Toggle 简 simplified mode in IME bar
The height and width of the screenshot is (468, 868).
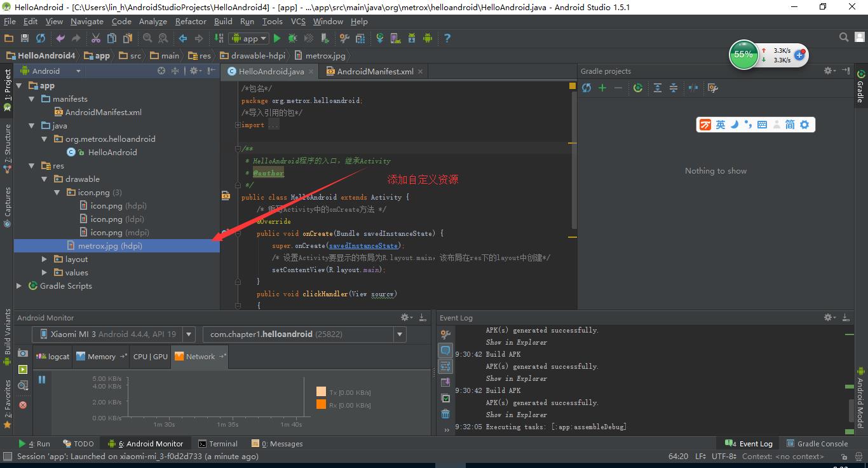tap(790, 125)
